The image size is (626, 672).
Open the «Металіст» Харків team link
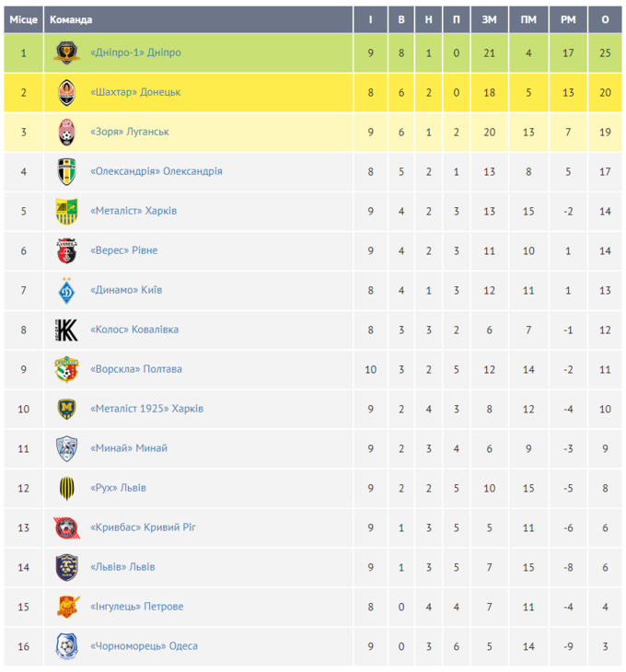click(x=133, y=212)
